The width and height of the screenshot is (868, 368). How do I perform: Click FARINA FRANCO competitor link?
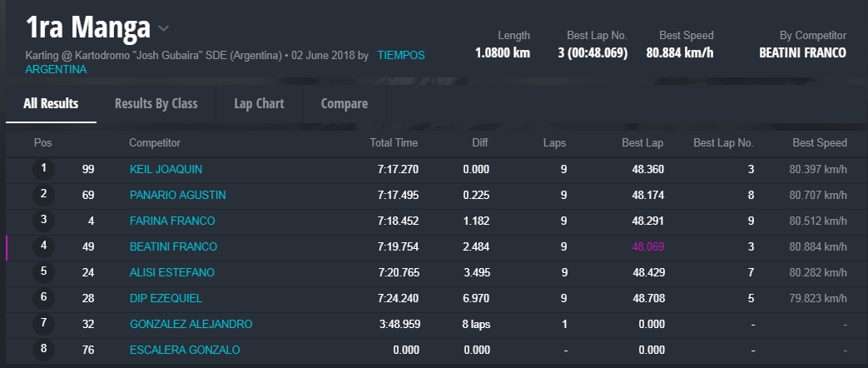172,221
